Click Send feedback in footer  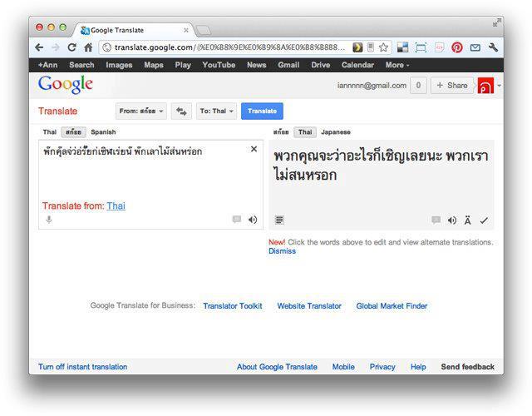[467, 367]
